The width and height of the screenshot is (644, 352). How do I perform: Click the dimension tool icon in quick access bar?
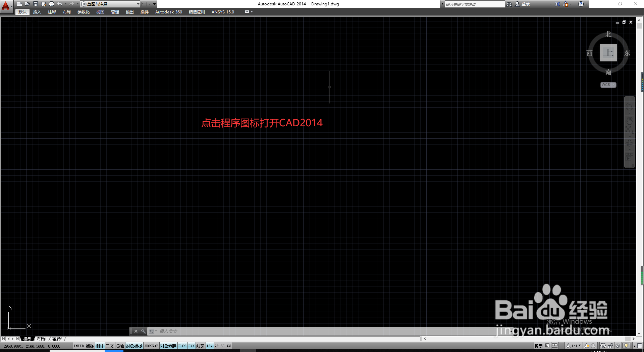(144, 4)
